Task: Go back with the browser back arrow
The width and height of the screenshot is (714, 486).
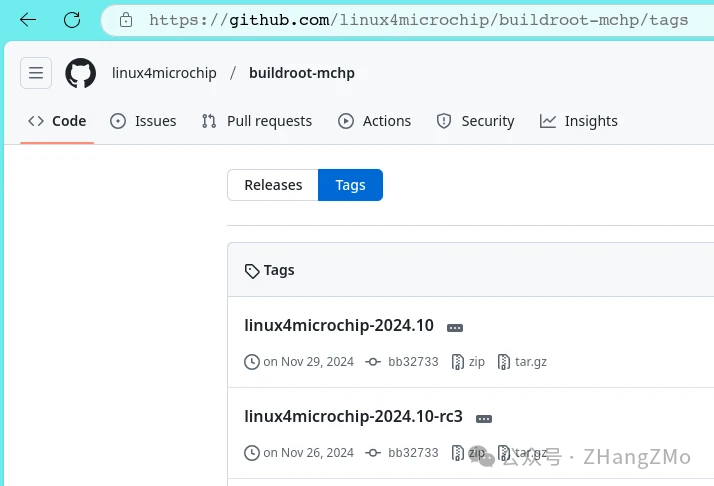Action: pos(28,20)
